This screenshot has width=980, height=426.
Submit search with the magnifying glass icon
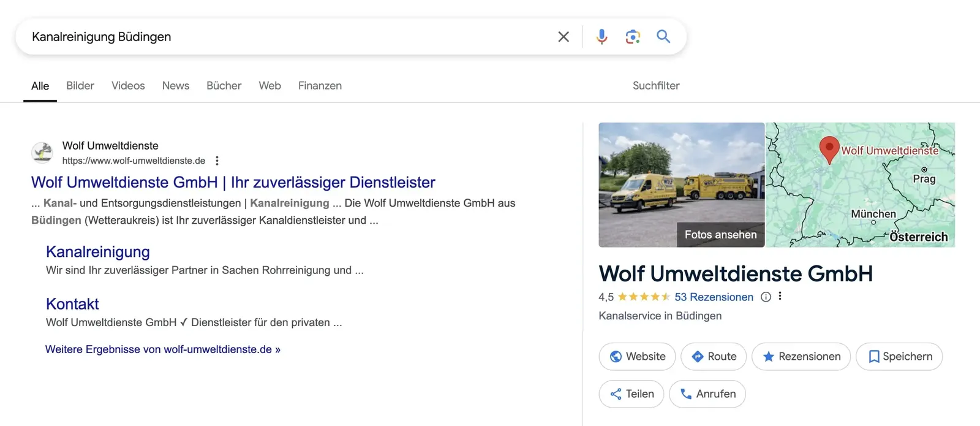(663, 37)
